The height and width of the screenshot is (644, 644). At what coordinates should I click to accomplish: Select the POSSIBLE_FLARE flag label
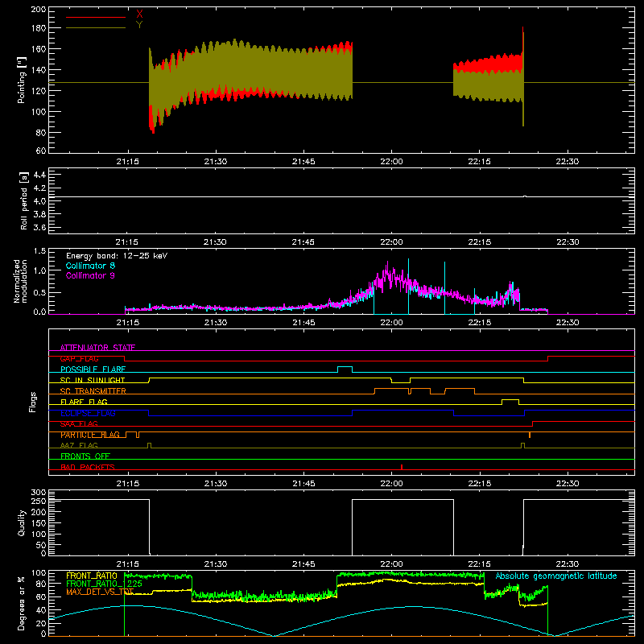coord(93,369)
